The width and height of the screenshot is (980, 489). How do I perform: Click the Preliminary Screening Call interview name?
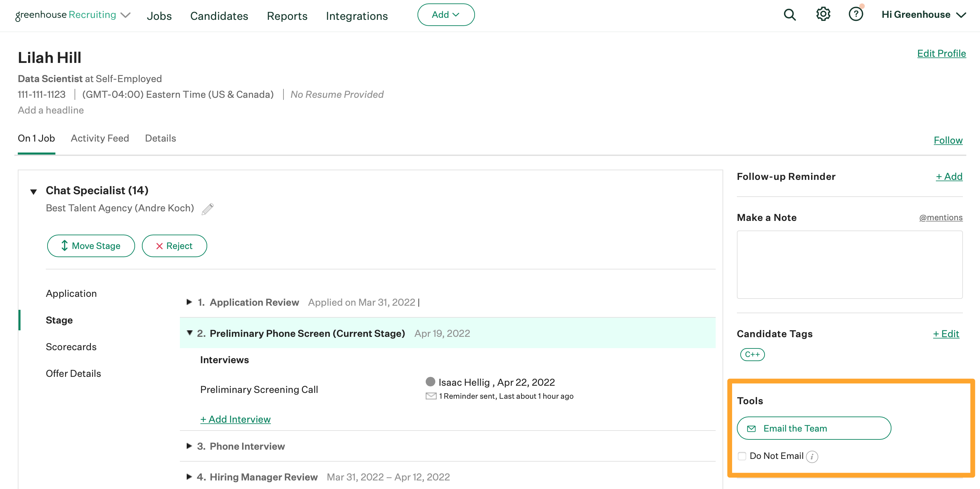click(x=259, y=390)
